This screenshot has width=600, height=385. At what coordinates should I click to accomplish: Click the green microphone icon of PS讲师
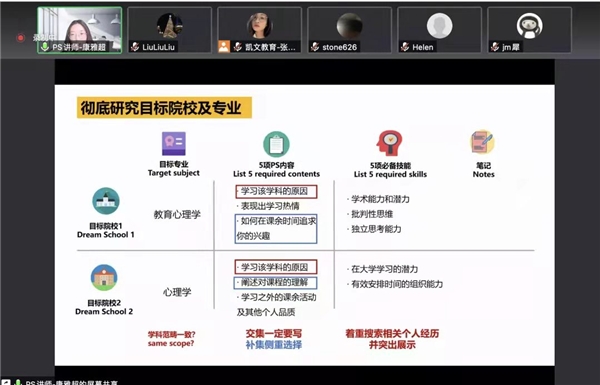pos(45,47)
